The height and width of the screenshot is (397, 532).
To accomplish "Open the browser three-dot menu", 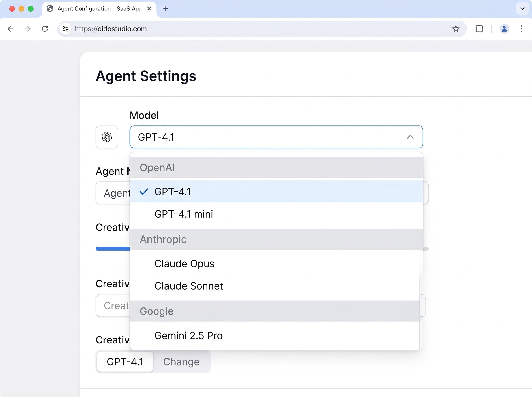I will (x=521, y=29).
